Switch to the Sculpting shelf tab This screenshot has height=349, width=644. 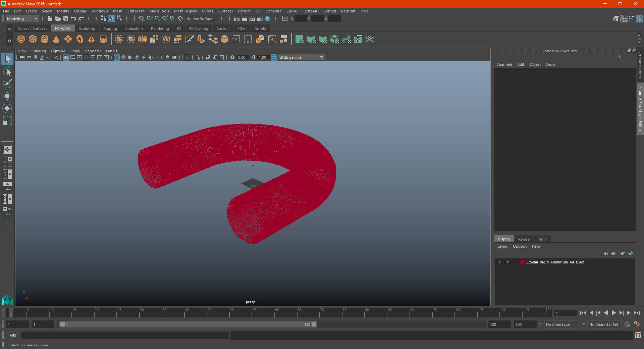pyautogui.click(x=87, y=29)
